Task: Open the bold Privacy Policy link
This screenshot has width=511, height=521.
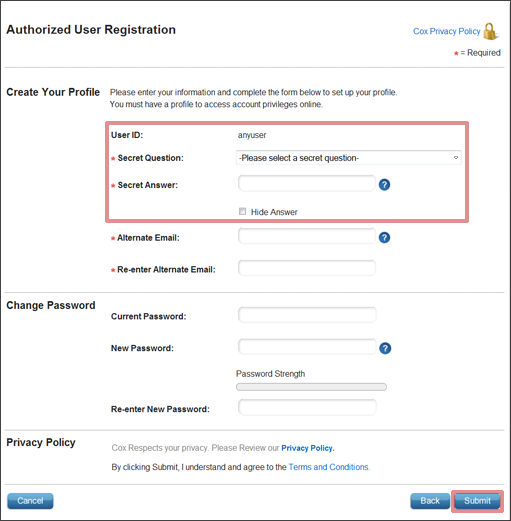Action: 307,448
